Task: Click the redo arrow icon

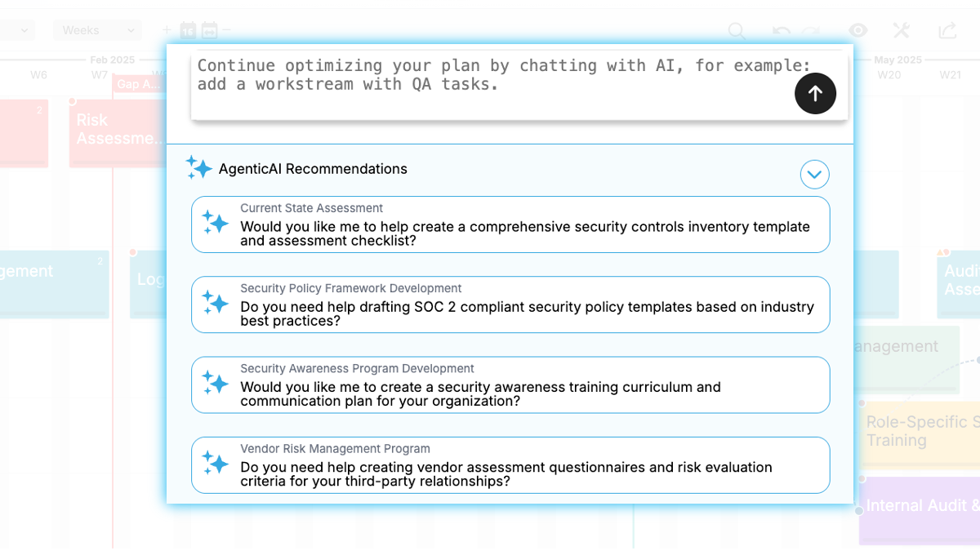Action: (x=810, y=31)
